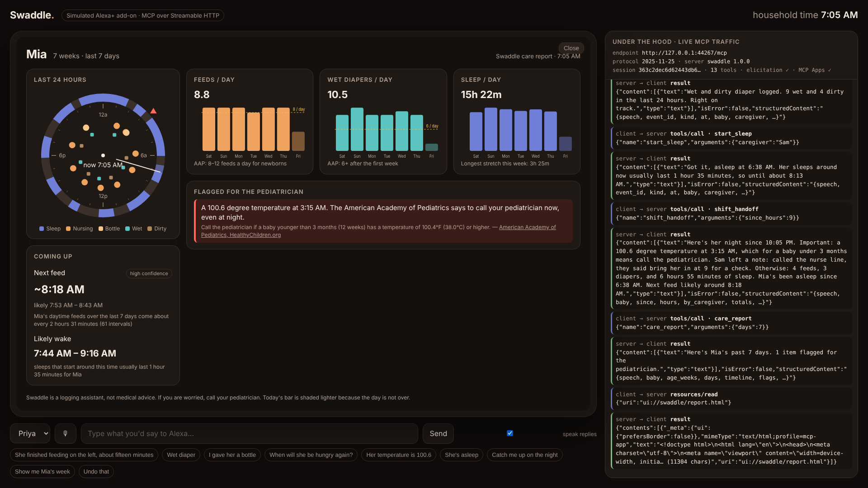Choose 'She finished feeding on the left' suggestion

pos(84,455)
